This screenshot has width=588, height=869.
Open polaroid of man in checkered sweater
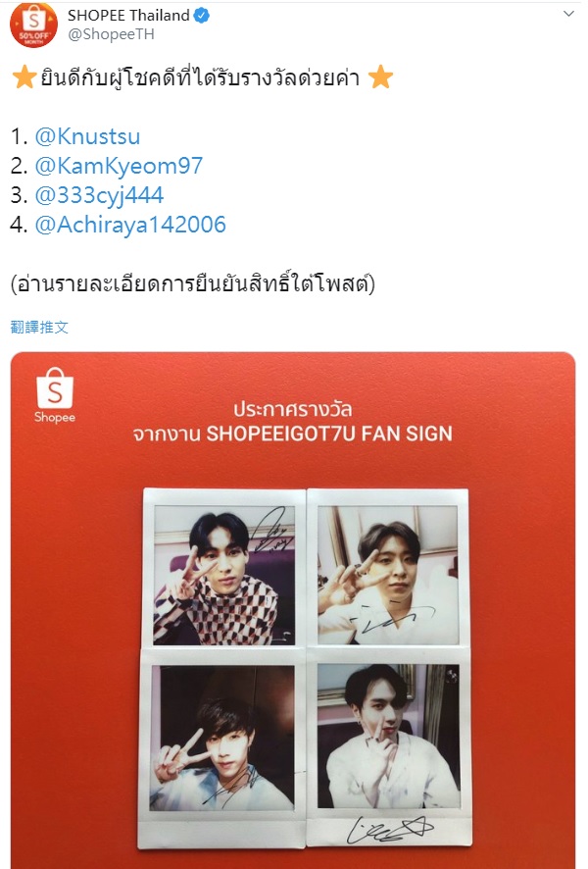[224, 569]
